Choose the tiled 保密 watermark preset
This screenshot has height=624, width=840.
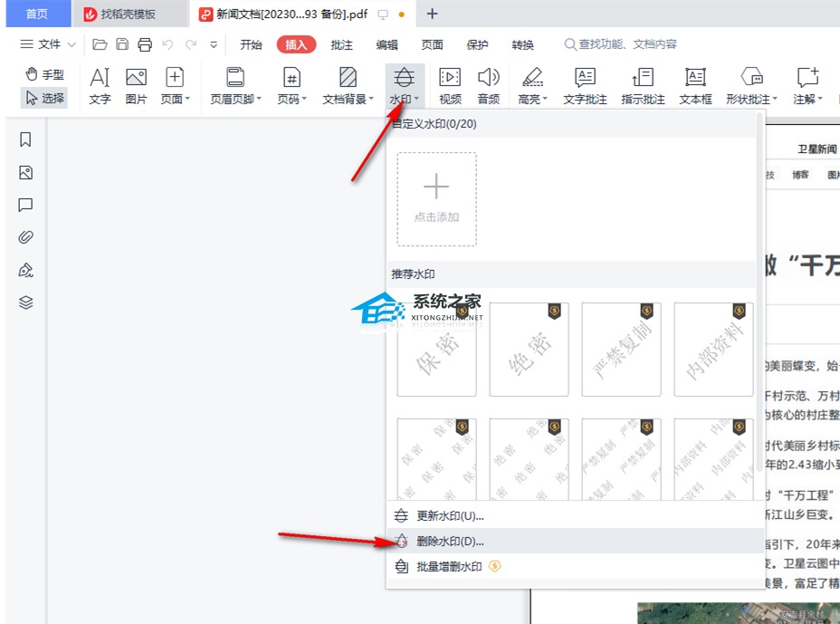pos(436,459)
